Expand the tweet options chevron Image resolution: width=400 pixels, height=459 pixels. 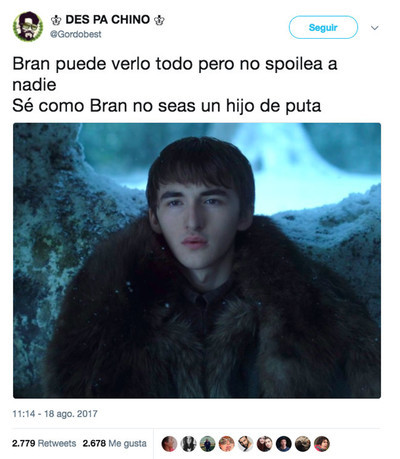click(x=375, y=28)
